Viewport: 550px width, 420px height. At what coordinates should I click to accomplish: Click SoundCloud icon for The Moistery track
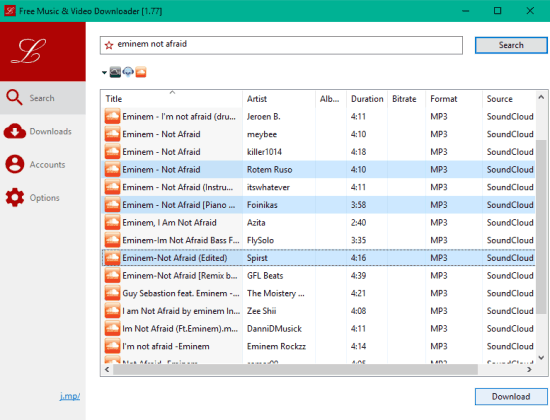tap(112, 293)
